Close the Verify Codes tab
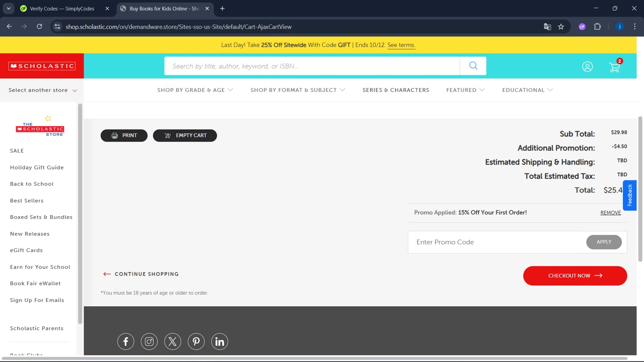Image resolution: width=644 pixels, height=362 pixels. (107, 9)
